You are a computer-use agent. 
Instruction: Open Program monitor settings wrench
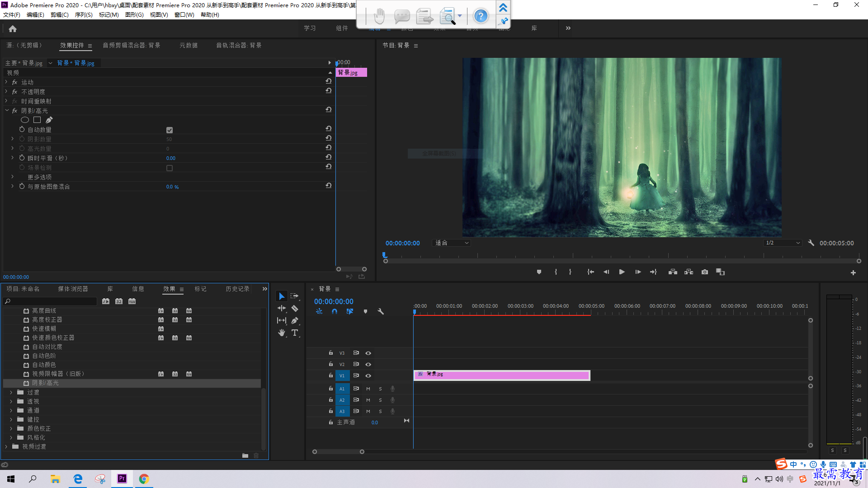pyautogui.click(x=811, y=243)
